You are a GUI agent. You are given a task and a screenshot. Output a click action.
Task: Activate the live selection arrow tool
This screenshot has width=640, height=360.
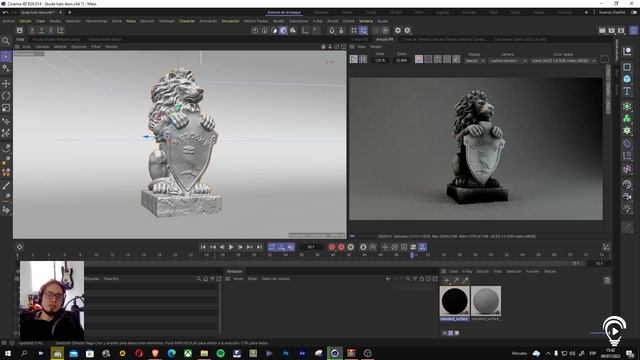6,56
